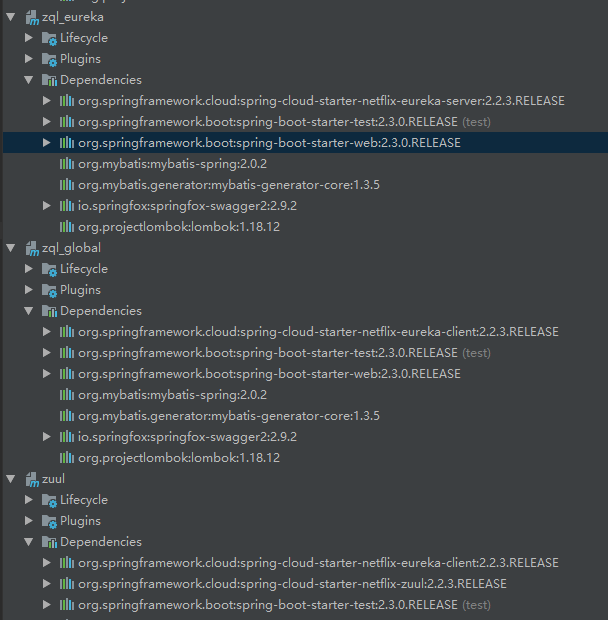
Task: Select Plugins label under zuul
Action: 80,521
